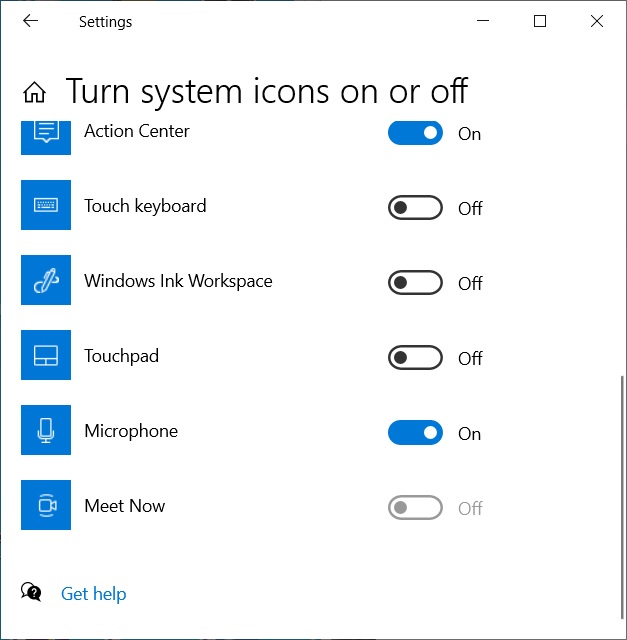
Task: Click the vertical scrollbar thumb
Action: click(622, 497)
